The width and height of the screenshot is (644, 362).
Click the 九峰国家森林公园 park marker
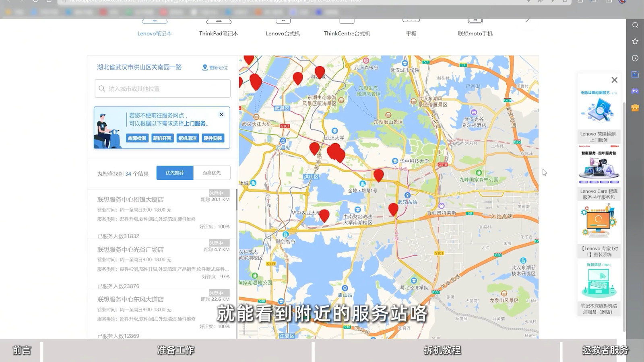[479, 173]
